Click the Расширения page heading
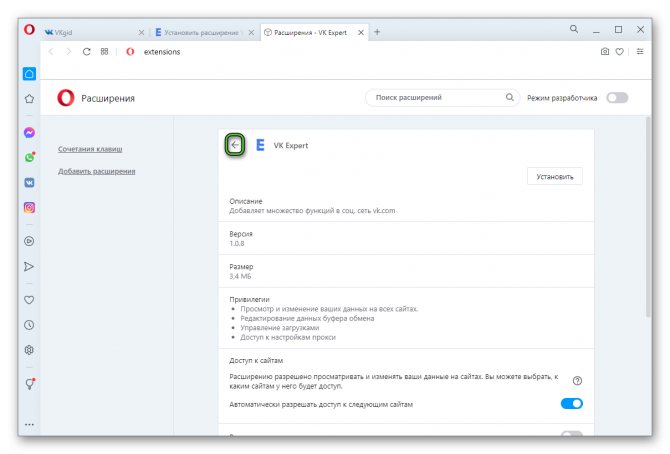670x454 pixels. coord(108,98)
